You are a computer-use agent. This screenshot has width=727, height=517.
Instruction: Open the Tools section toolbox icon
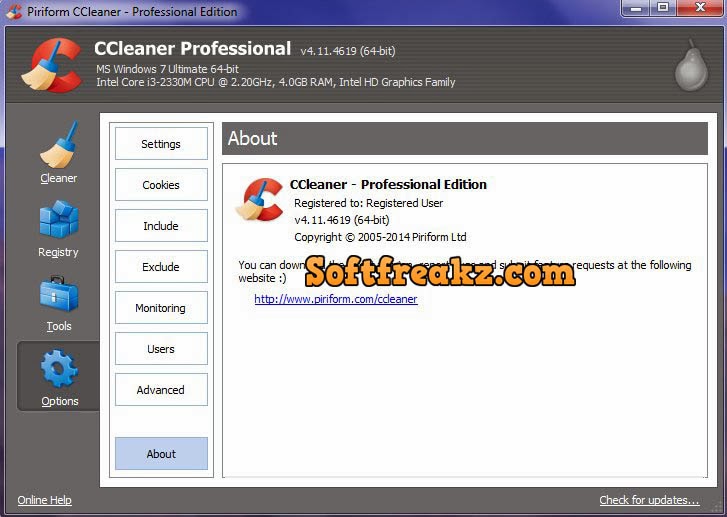click(x=59, y=294)
